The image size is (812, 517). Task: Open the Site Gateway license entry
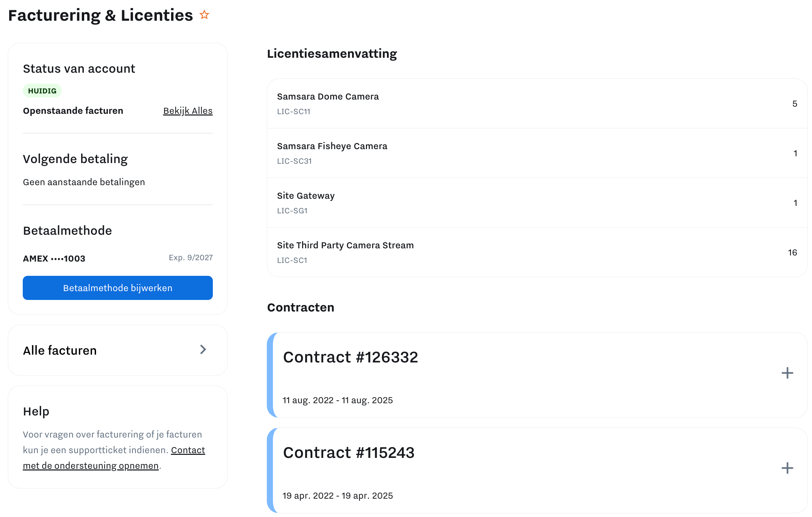tap(306, 196)
